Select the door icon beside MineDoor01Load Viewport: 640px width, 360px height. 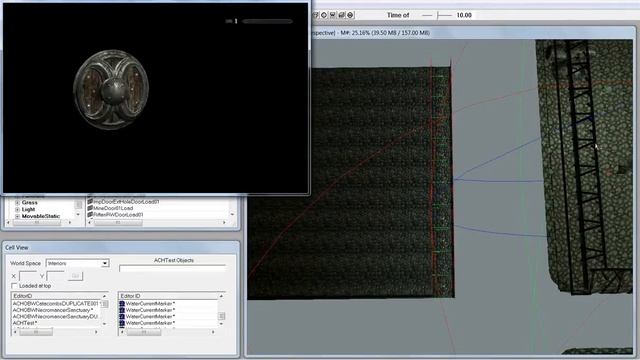coord(90,208)
